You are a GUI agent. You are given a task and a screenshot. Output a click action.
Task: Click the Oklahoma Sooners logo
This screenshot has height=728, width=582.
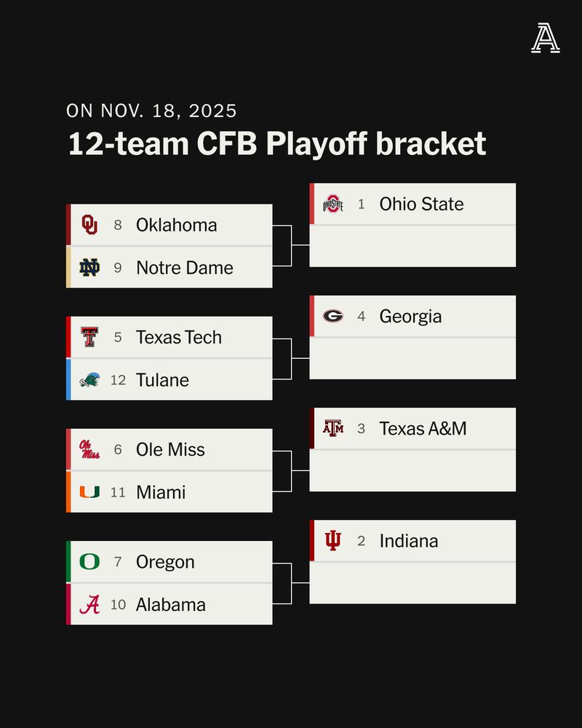(89, 225)
